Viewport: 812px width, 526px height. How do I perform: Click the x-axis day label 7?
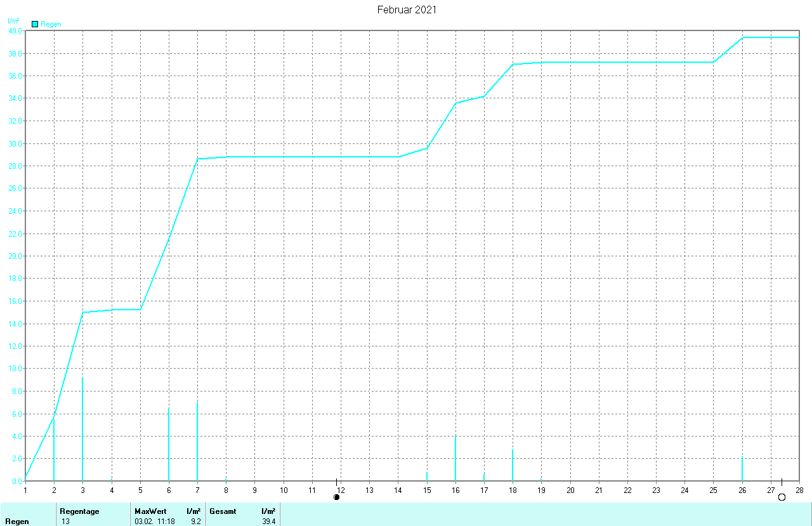point(197,490)
